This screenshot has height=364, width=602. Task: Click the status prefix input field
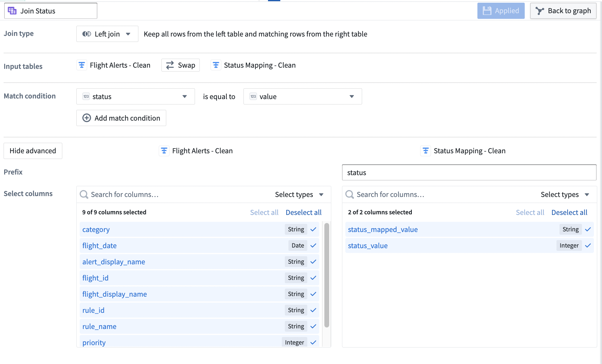[469, 173]
